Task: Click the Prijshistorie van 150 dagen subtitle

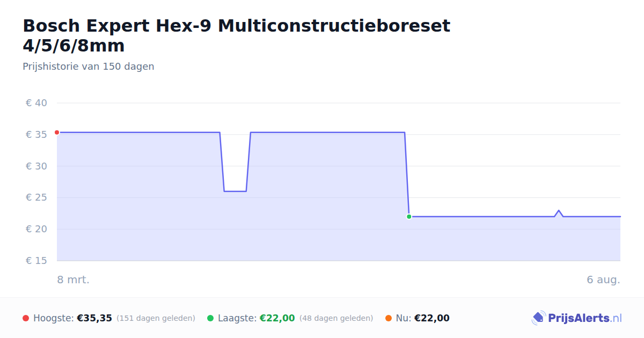Action: (x=89, y=67)
